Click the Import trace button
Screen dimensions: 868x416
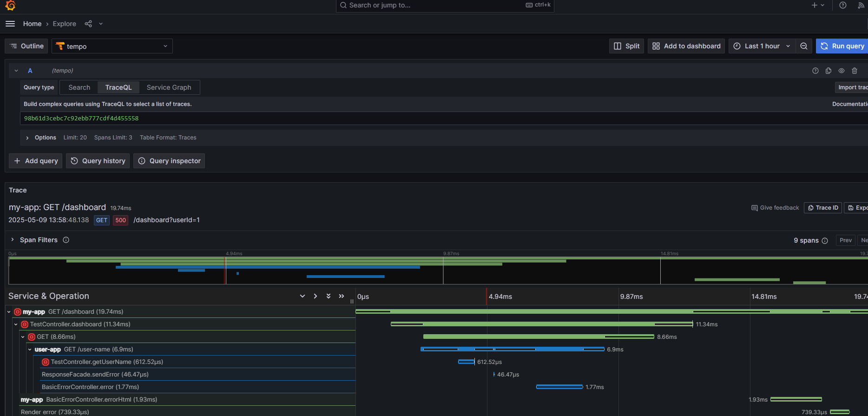852,87
